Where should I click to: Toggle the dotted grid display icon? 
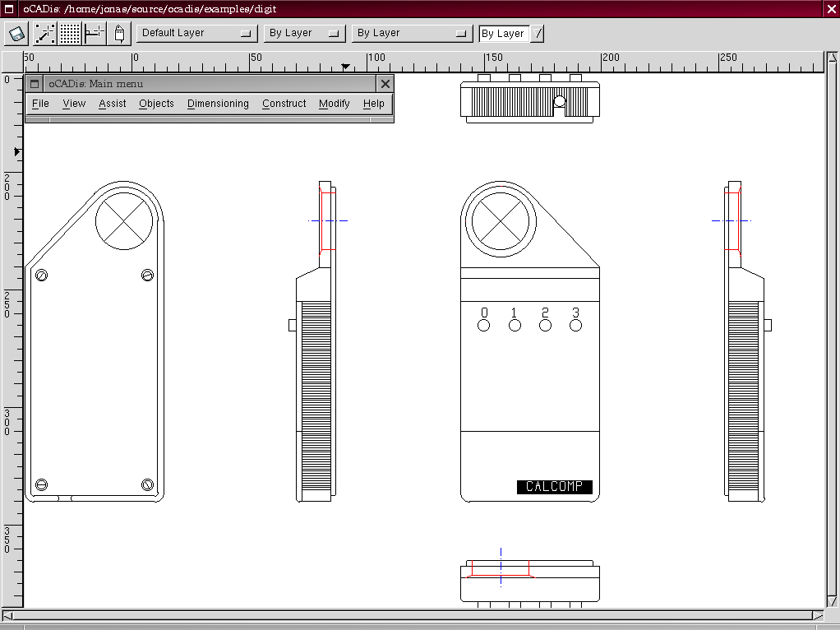click(70, 34)
